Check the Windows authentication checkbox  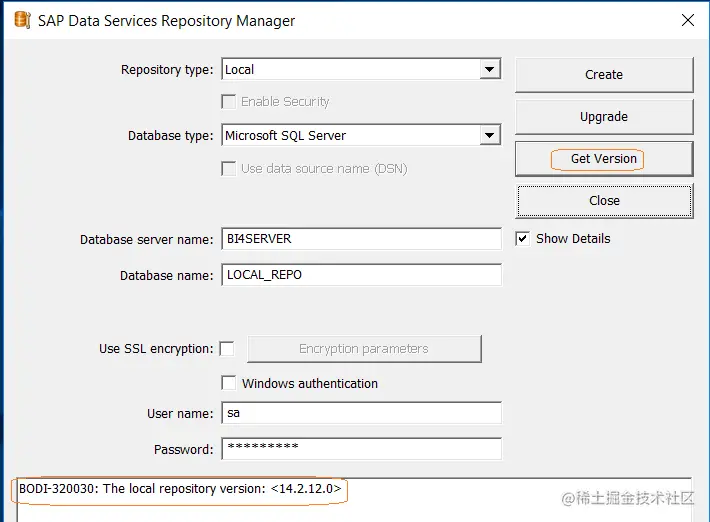pos(229,383)
